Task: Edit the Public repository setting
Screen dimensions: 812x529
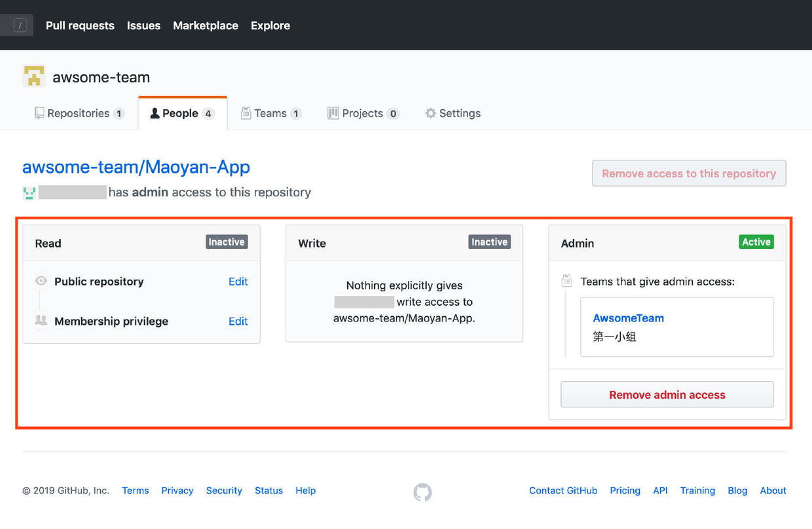Action: [x=238, y=282]
